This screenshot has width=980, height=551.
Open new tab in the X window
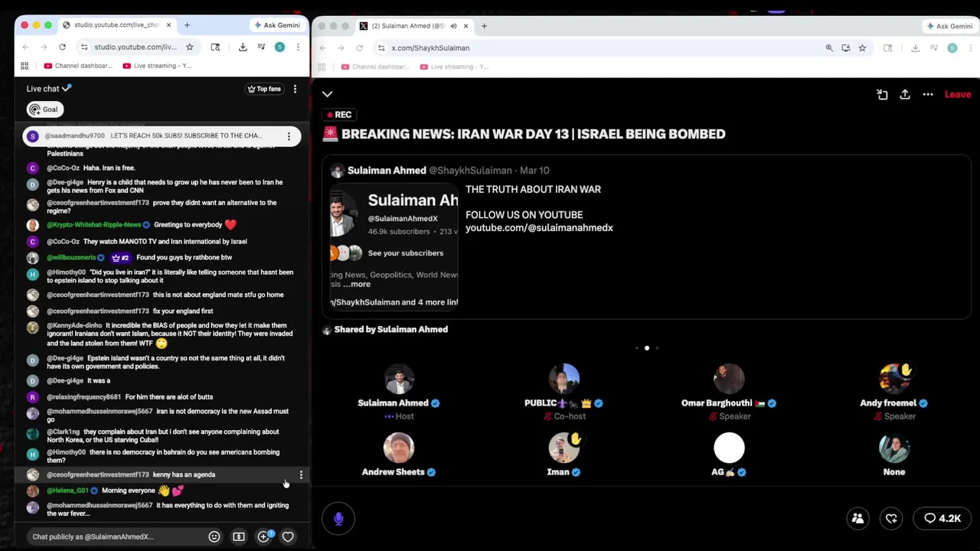click(484, 26)
